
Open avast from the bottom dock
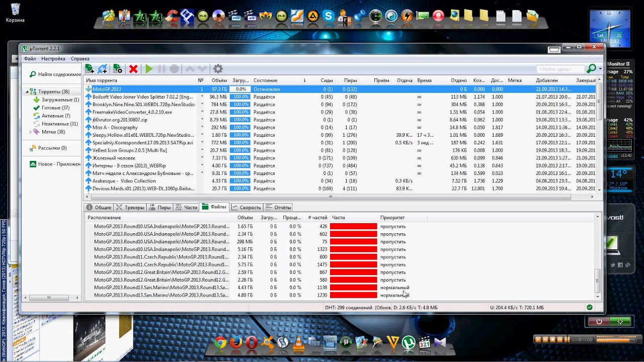268,342
